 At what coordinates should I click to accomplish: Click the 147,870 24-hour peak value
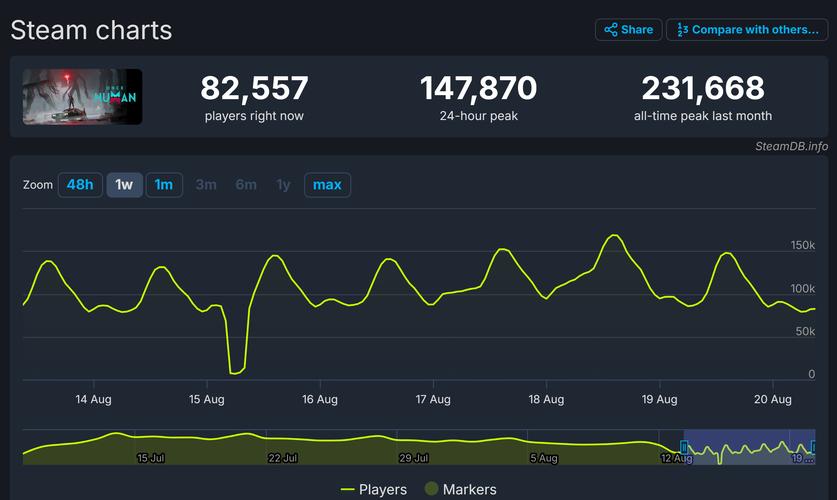tap(478, 88)
